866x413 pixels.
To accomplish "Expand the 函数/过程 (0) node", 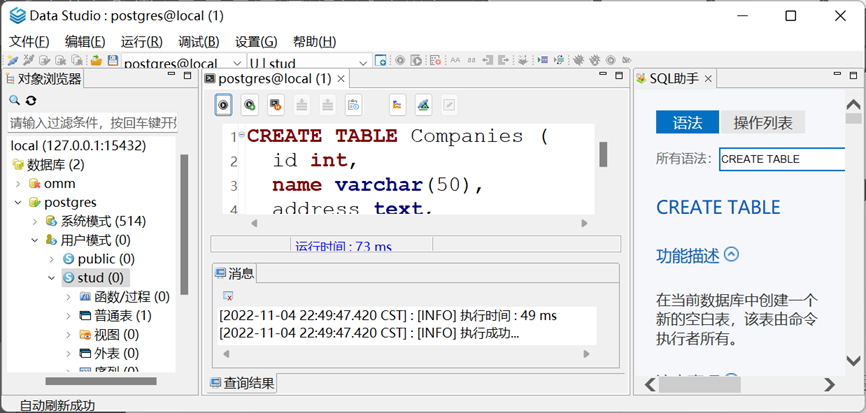I will (x=68, y=297).
